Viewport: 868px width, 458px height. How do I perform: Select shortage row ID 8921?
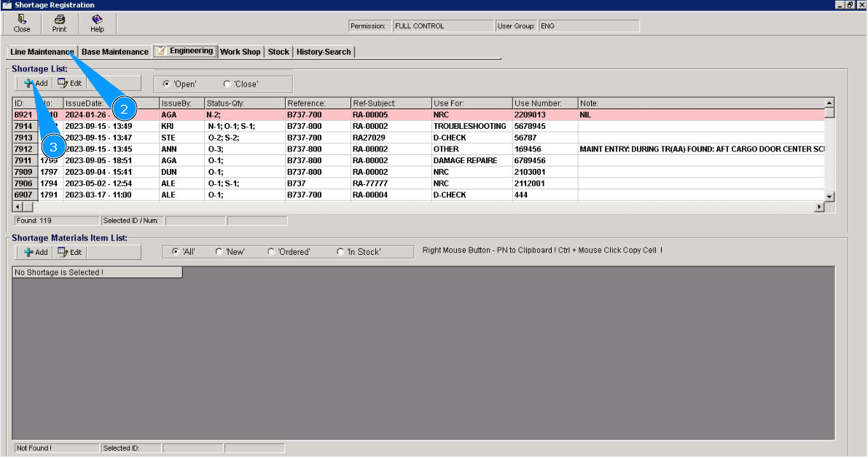(x=419, y=115)
